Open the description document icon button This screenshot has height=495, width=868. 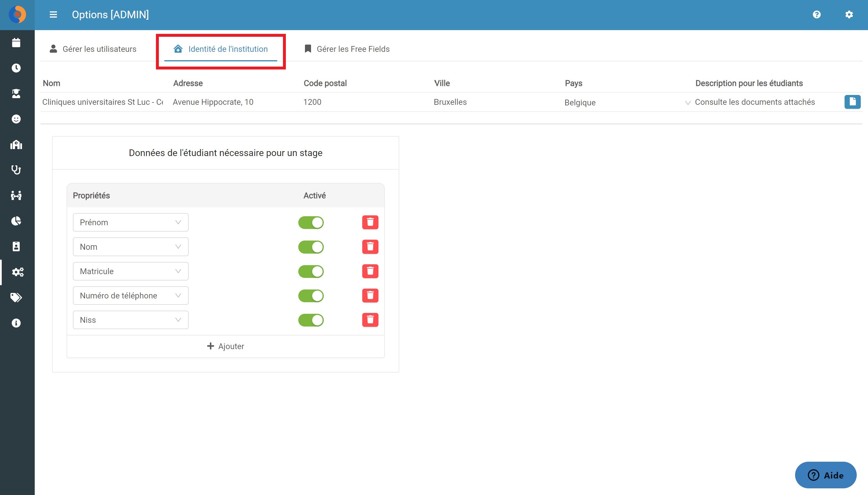[852, 102]
